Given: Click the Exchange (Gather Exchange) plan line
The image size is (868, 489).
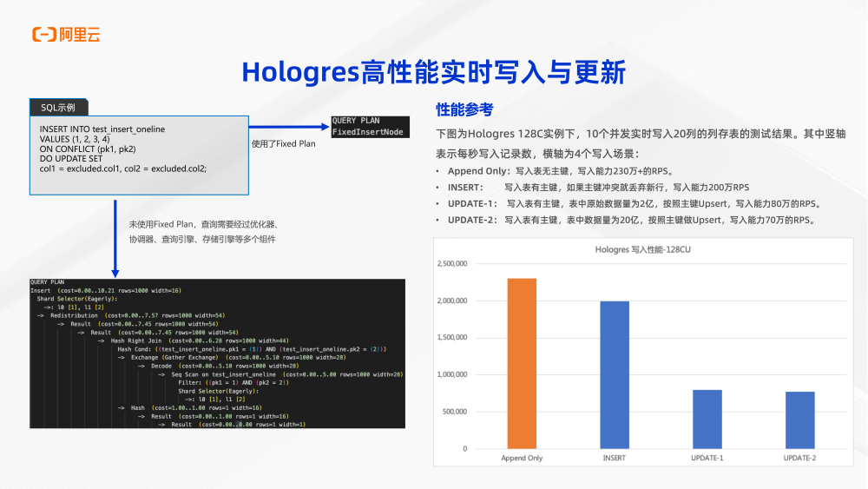Looking at the screenshot, I should click(232, 357).
